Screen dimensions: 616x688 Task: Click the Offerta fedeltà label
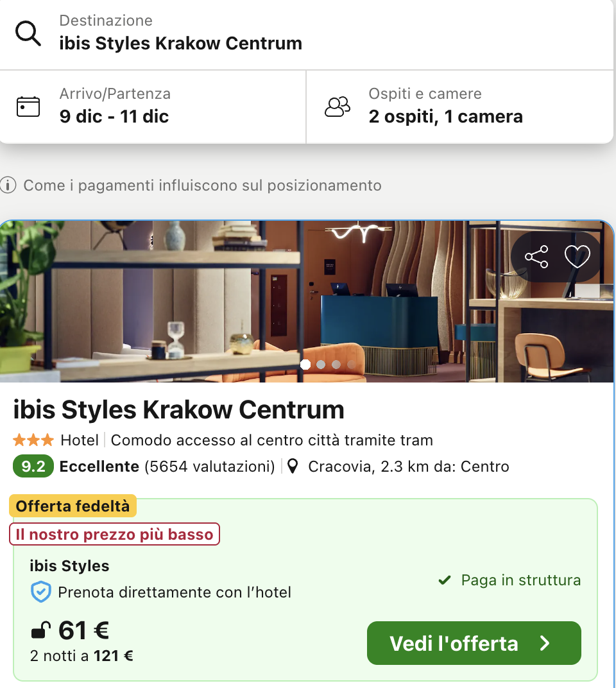[x=73, y=506]
